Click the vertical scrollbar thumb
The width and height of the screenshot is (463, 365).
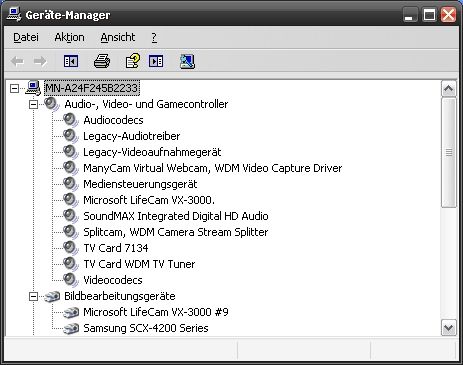point(449,153)
